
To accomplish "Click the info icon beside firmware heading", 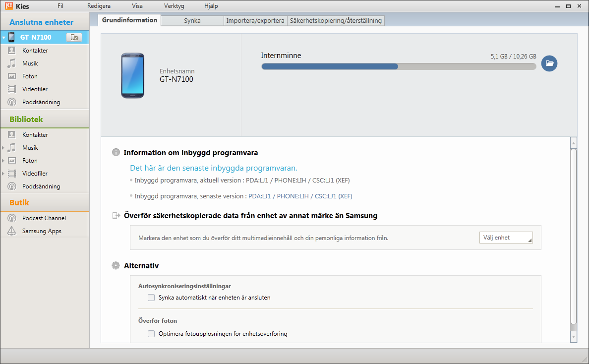I will [116, 153].
